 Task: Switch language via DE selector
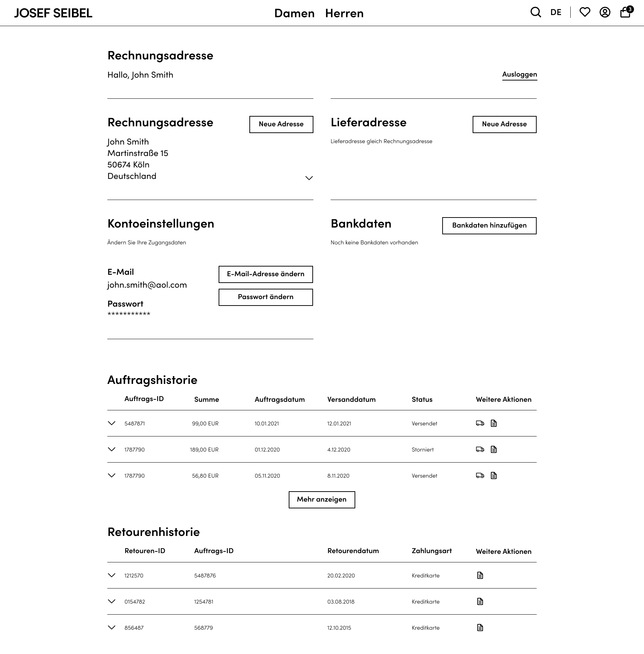[556, 13]
